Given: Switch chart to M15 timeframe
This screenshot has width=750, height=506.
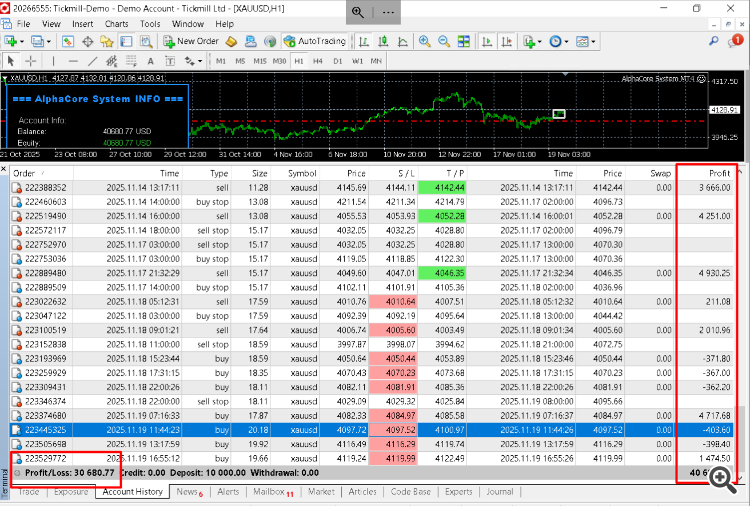Looking at the screenshot, I should (x=260, y=61).
